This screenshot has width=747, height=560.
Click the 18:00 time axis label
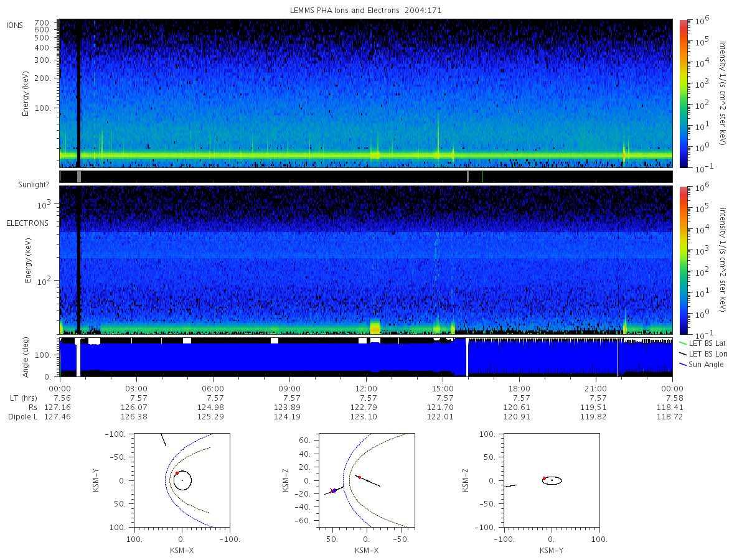[x=519, y=389]
